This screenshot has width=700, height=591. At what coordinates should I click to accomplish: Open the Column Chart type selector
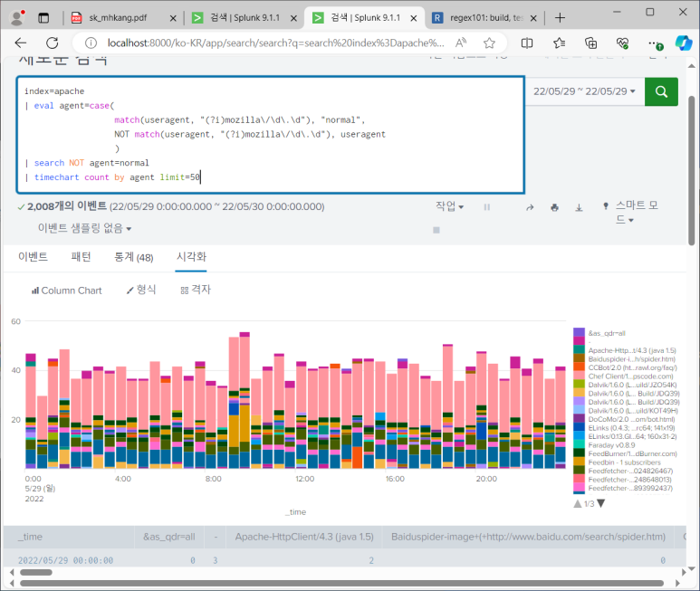(66, 291)
